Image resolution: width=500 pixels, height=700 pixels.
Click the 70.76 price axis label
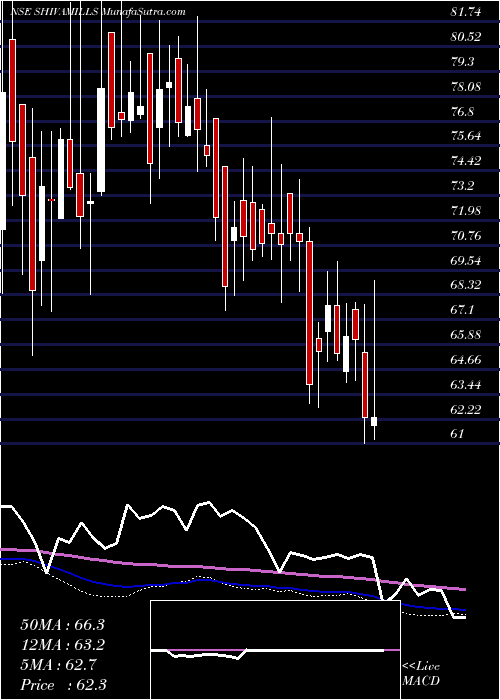[x=466, y=236]
